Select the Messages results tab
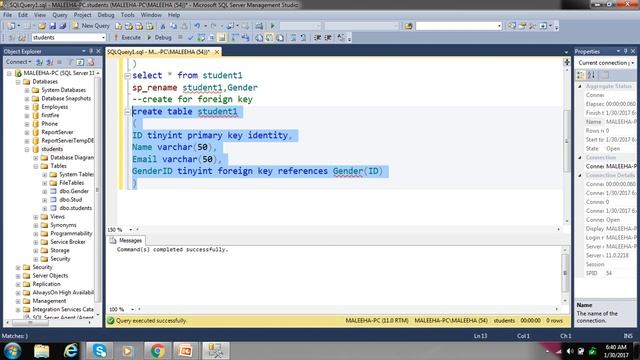640x360 pixels. [126, 241]
